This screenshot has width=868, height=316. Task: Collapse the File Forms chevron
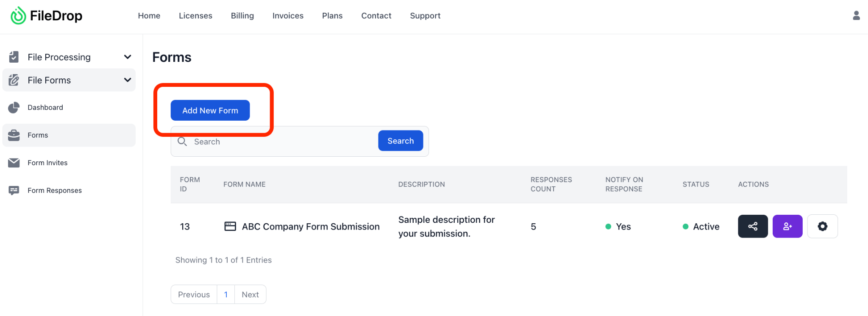127,80
